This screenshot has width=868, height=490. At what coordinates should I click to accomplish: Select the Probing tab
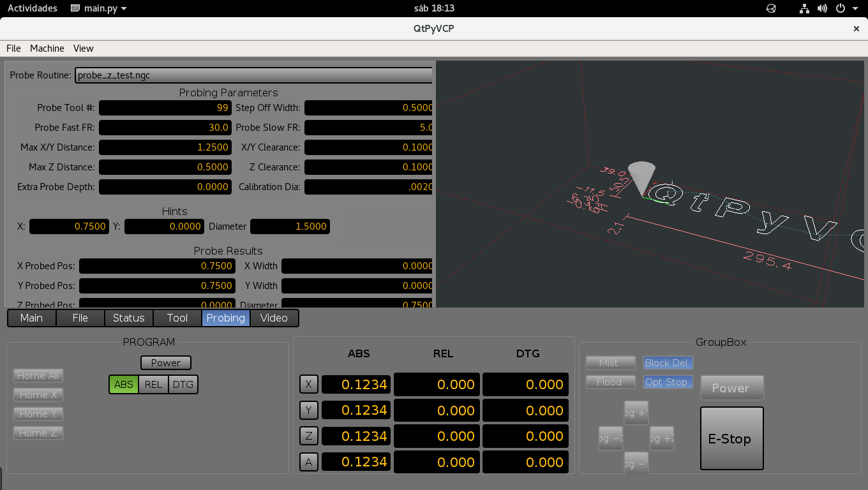226,318
